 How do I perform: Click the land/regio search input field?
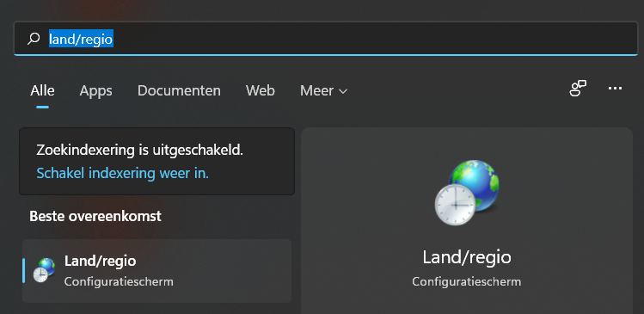(325, 39)
